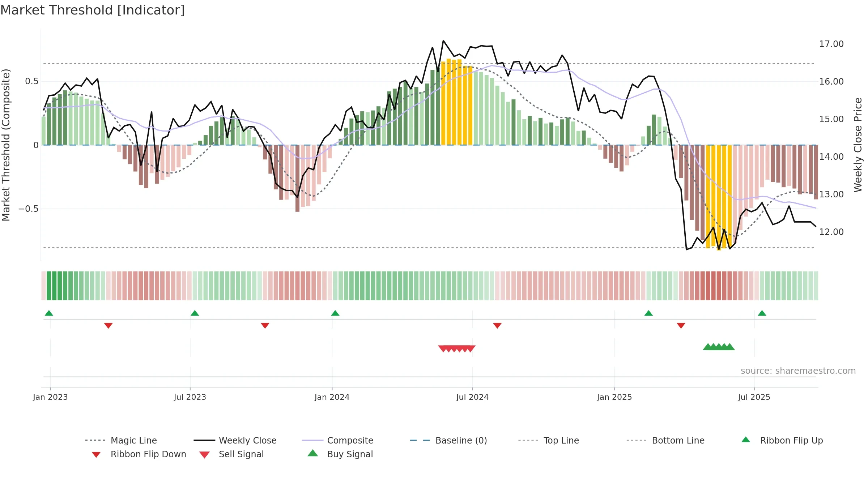Click the ribbon flip down marker in spring 2025
Image resolution: width=868 pixels, height=488 pixels.
coord(681,325)
